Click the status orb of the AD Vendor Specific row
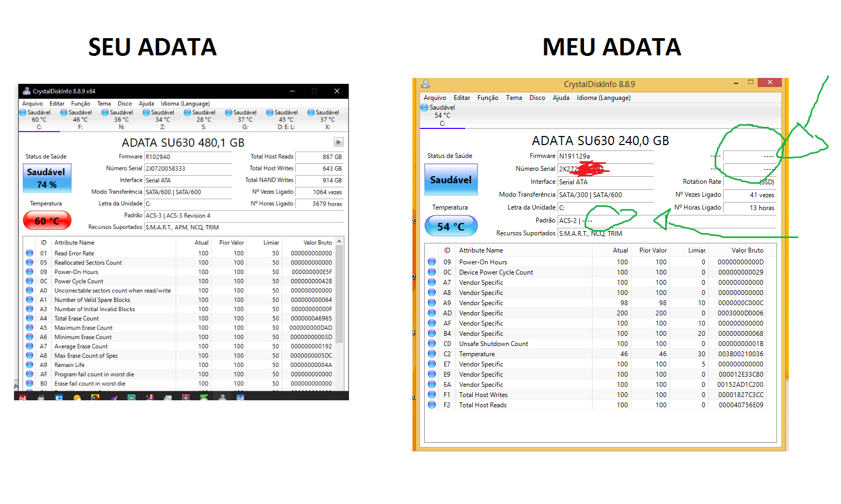841x504 pixels. [x=432, y=313]
